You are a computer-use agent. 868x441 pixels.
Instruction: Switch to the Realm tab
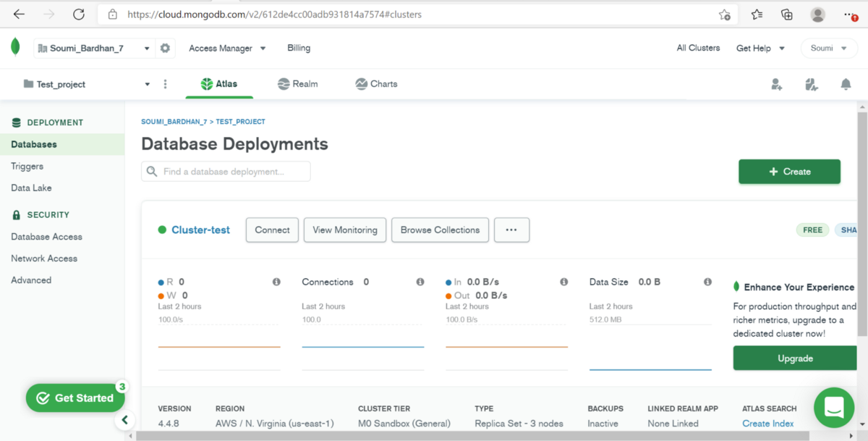click(x=298, y=83)
